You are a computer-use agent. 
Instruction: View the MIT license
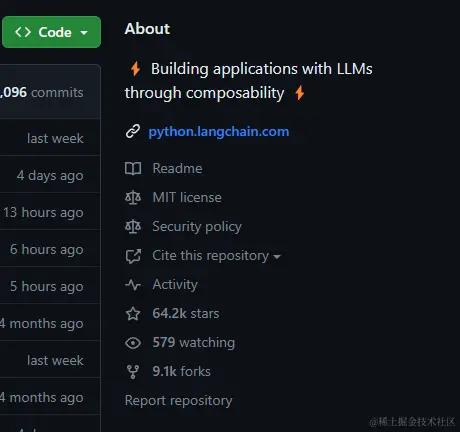coord(187,197)
